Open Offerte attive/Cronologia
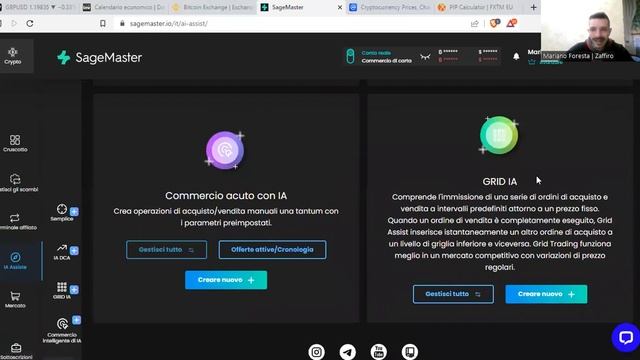640x360 pixels. click(272, 250)
